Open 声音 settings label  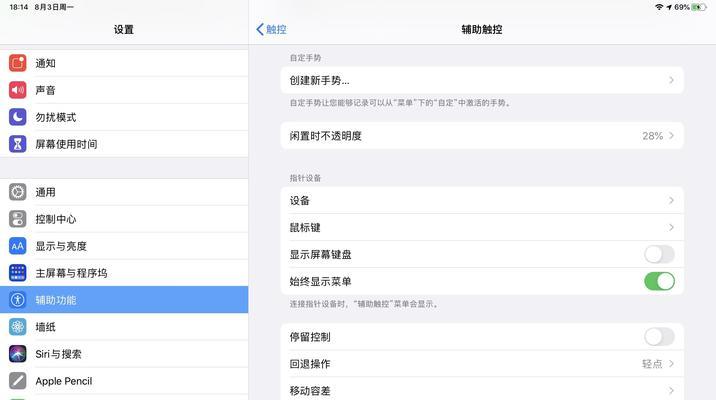(46, 90)
